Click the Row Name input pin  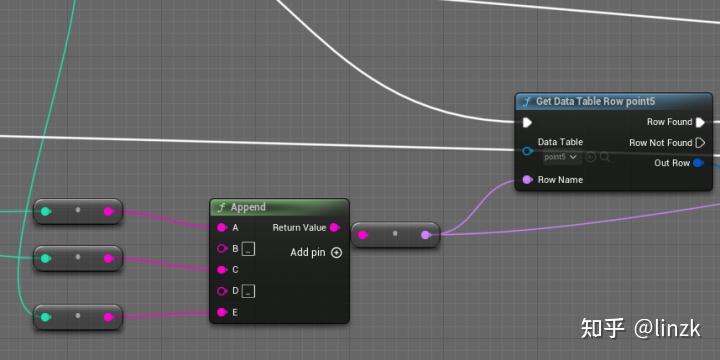coord(528,180)
